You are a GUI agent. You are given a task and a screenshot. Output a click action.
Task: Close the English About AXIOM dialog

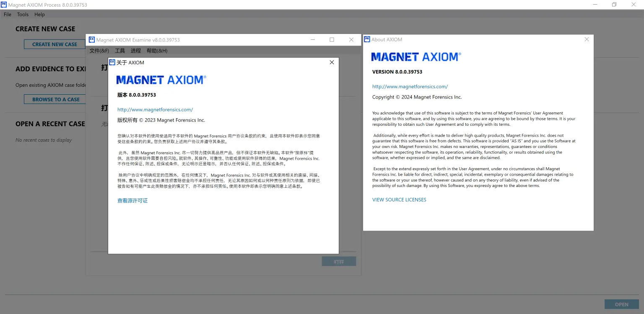click(587, 39)
